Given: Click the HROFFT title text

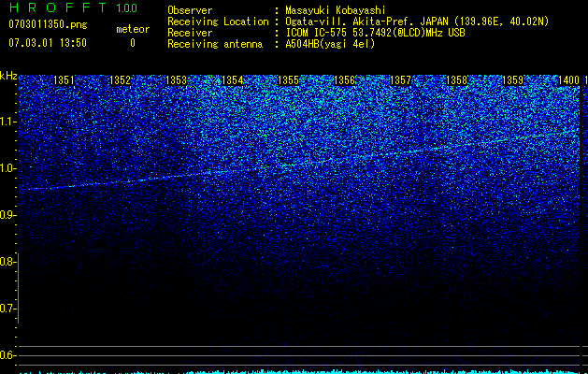Looking at the screenshot, I should tap(58, 7).
